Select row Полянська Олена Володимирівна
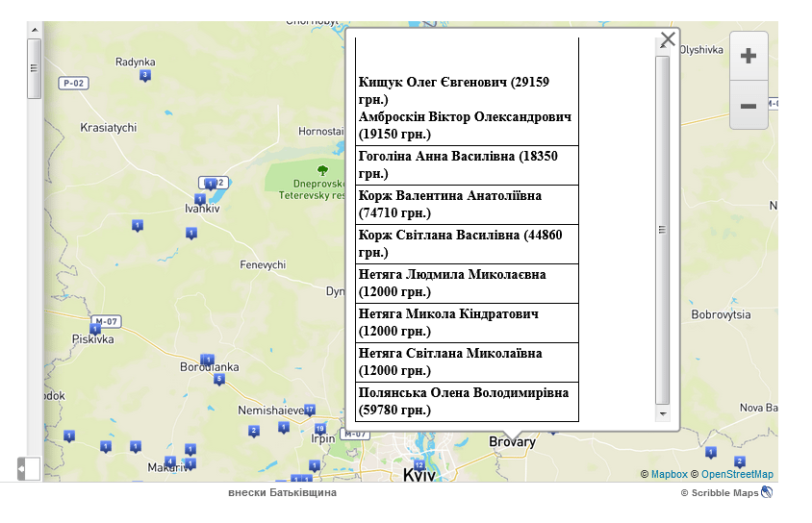The width and height of the screenshot is (812, 523). [467, 401]
